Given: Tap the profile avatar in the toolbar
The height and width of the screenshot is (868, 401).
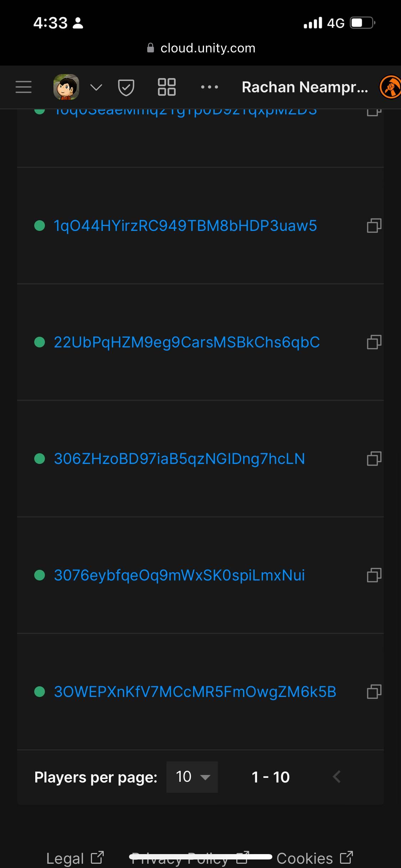Looking at the screenshot, I should [x=66, y=87].
